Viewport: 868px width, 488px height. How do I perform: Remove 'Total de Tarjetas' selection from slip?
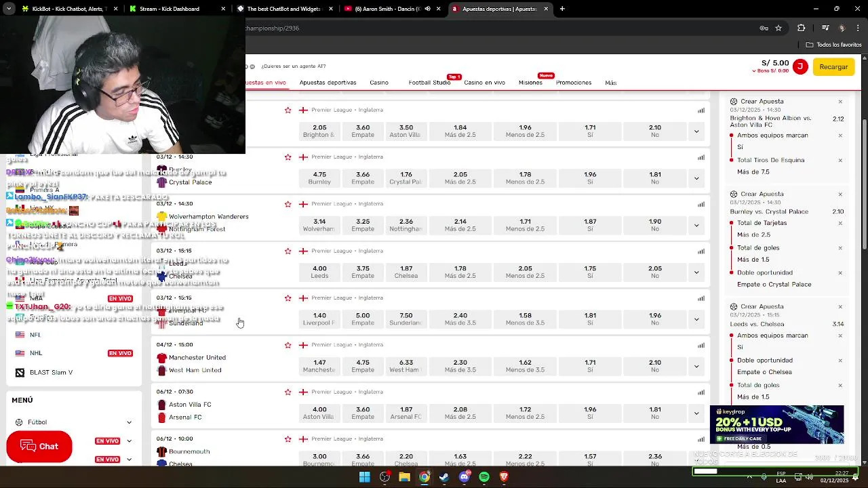coord(840,223)
